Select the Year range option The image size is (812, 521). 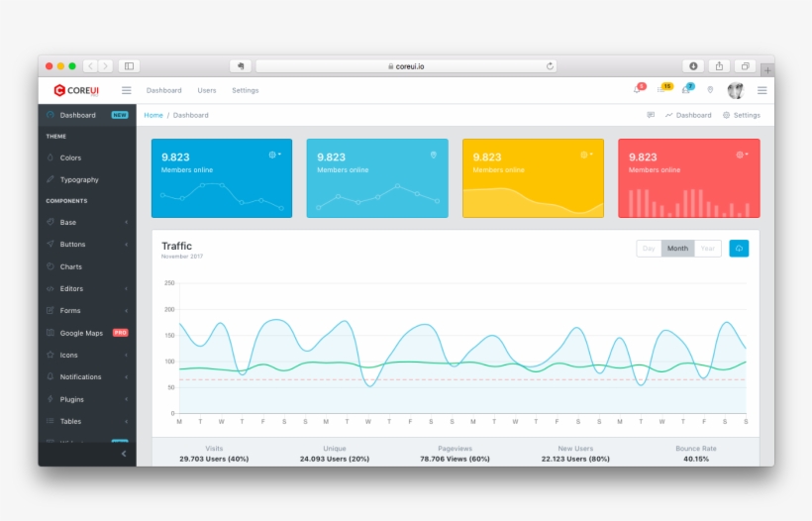click(707, 249)
